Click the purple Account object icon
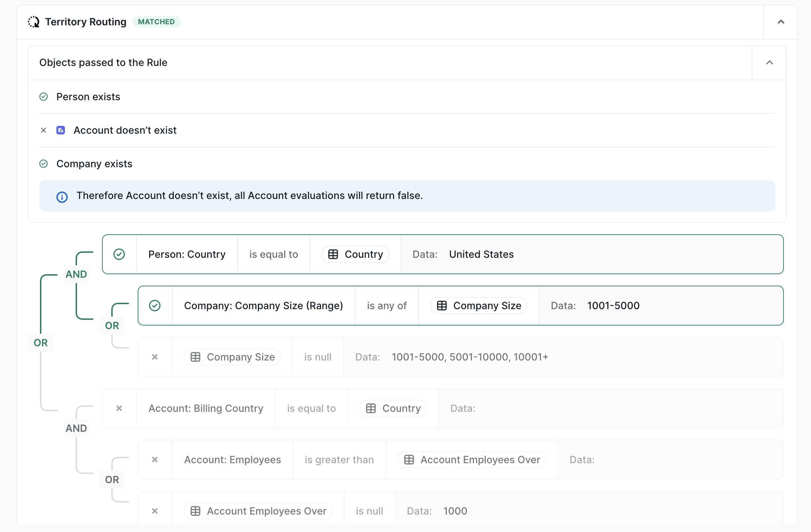 click(61, 130)
